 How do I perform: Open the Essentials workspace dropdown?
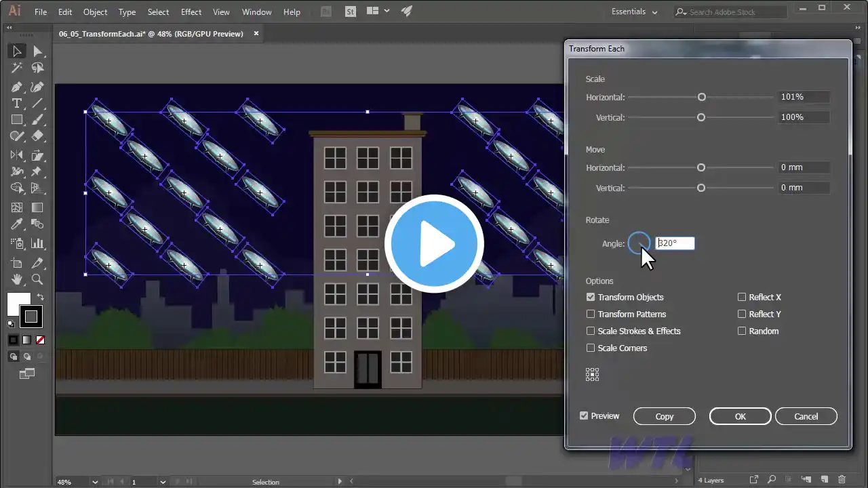(x=634, y=12)
